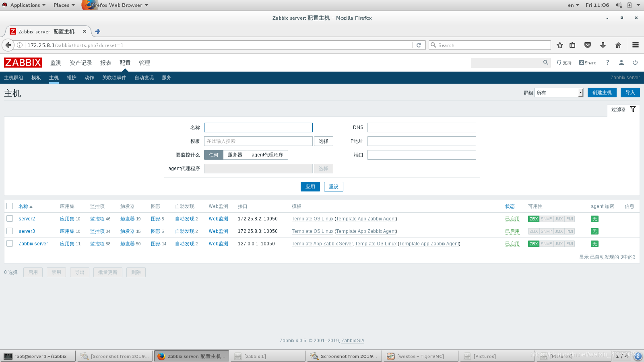This screenshot has height=362, width=644.
Task: Go to Firefox home icon
Action: pyautogui.click(x=618, y=45)
